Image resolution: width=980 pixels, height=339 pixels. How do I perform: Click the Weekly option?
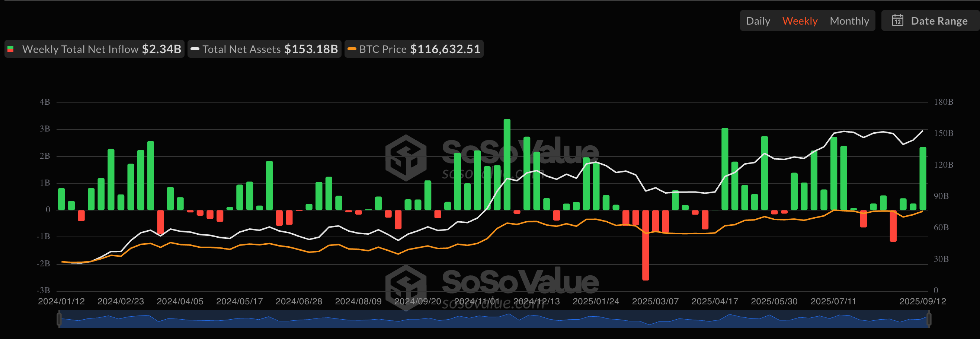(x=800, y=20)
